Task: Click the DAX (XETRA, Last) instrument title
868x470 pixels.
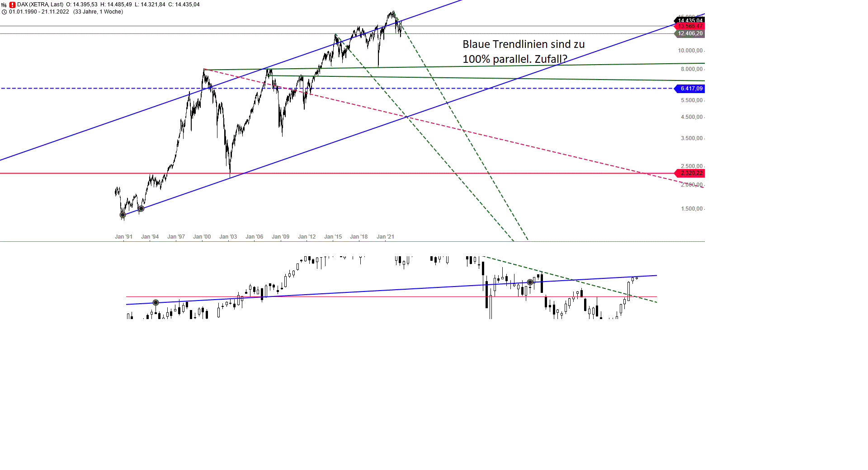Action: pos(40,5)
